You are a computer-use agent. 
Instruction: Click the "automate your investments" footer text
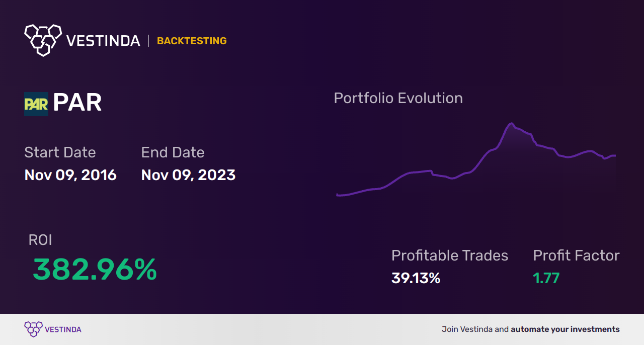pos(565,329)
